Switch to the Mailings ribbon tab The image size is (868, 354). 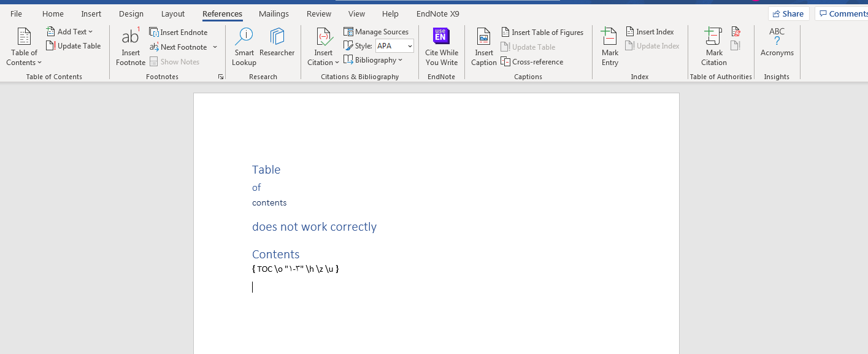pos(274,13)
